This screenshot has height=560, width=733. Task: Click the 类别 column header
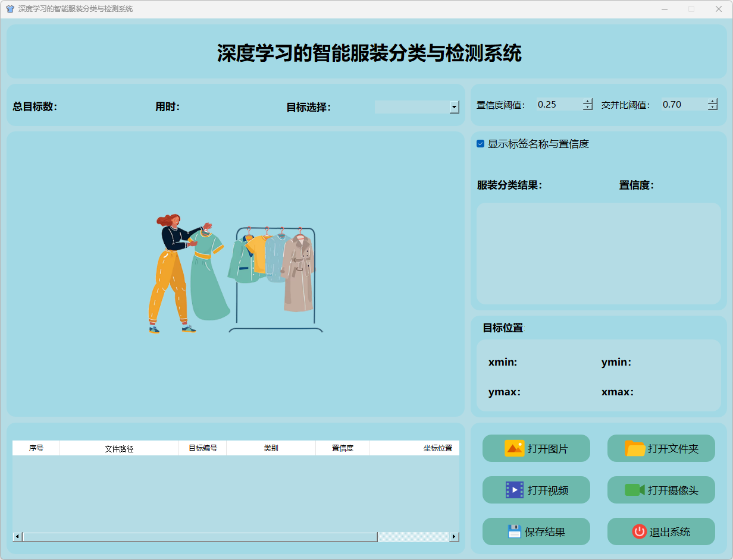point(271,448)
